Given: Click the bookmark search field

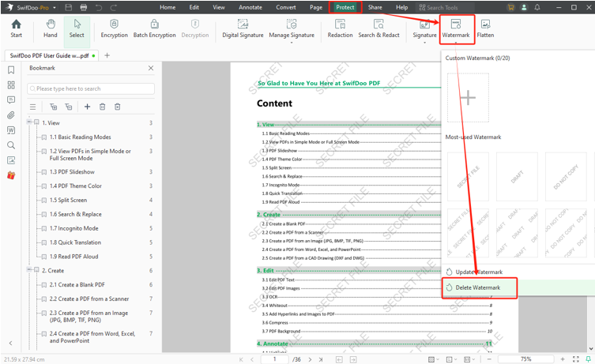Looking at the screenshot, I should pos(91,88).
